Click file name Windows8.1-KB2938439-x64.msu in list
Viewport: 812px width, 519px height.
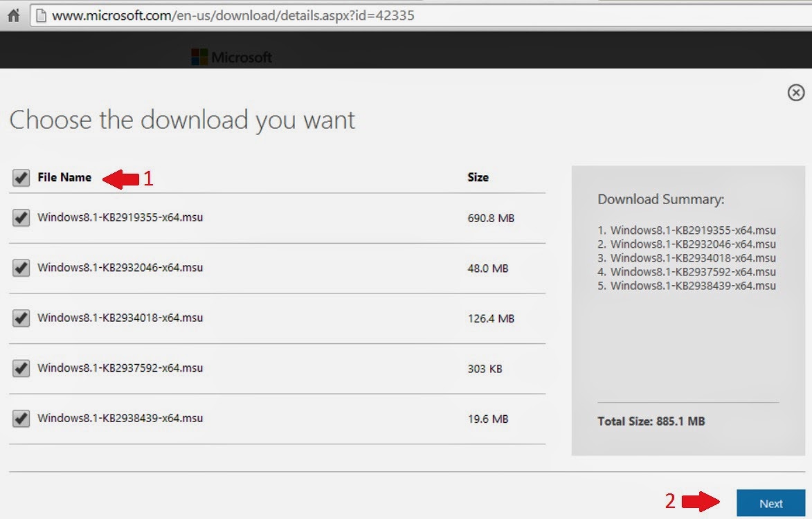(120, 418)
